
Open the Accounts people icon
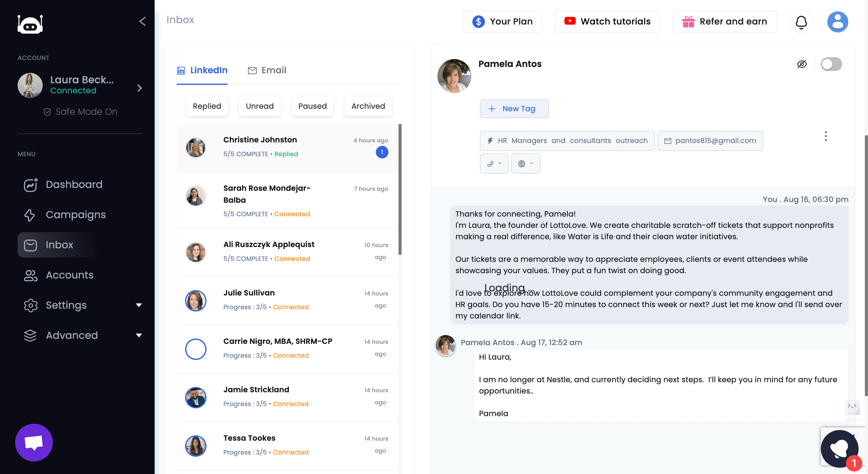pos(31,275)
